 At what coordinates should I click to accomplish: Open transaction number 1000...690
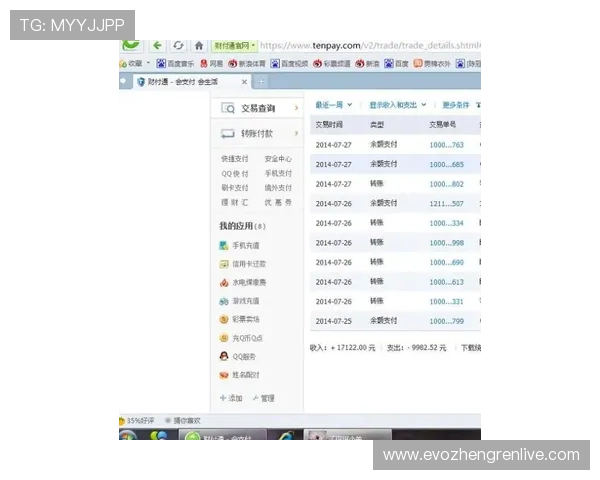(x=446, y=262)
